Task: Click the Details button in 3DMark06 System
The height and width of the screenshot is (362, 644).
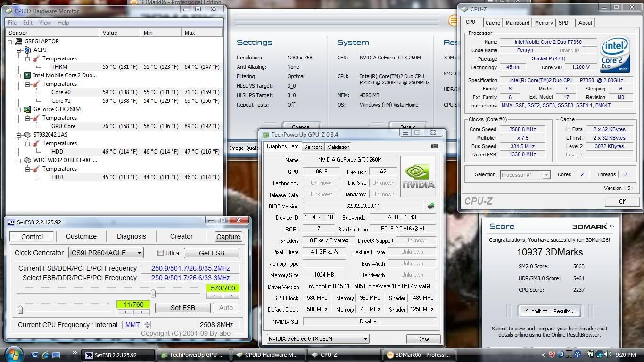Action: click(408, 126)
